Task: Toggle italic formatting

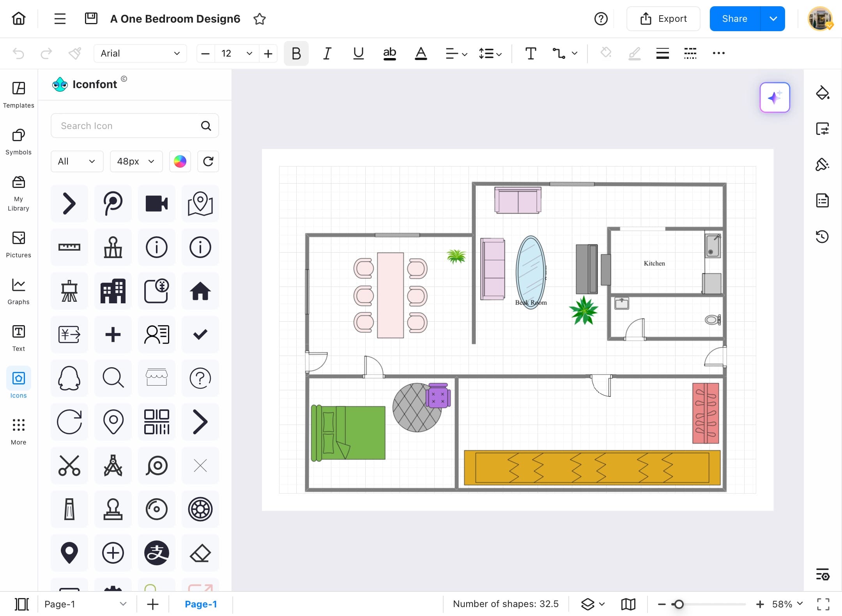Action: [327, 53]
